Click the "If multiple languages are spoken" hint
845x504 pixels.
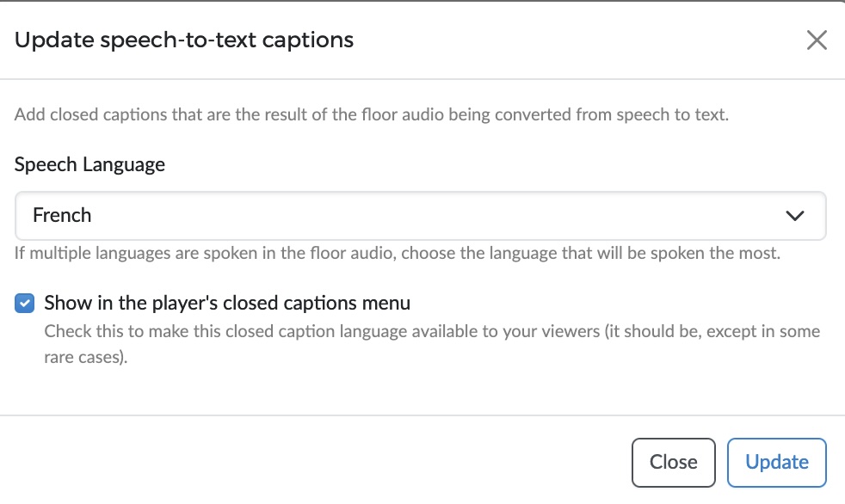click(398, 253)
